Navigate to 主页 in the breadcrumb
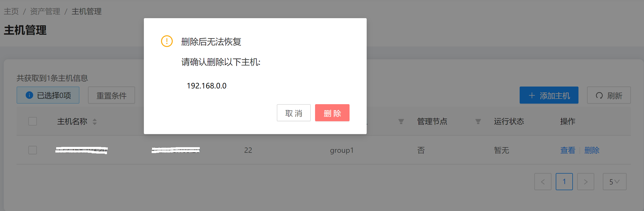Image resolution: width=644 pixels, height=211 pixels. click(11, 11)
